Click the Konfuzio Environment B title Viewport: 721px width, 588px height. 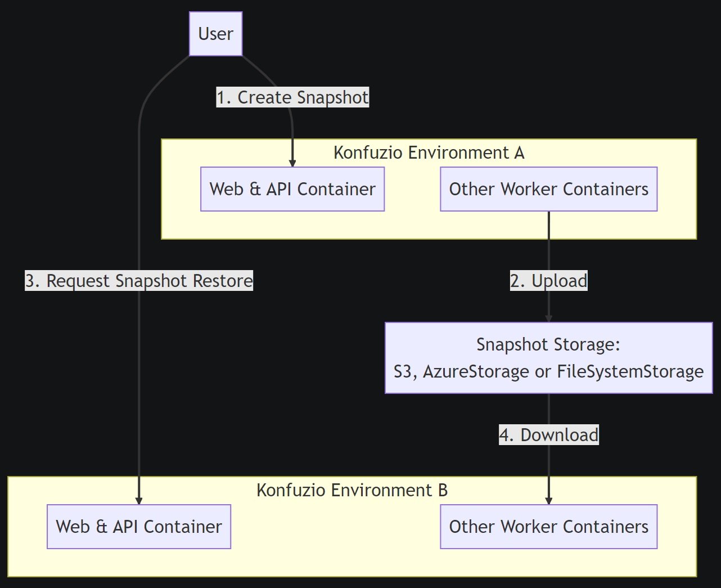coord(352,490)
